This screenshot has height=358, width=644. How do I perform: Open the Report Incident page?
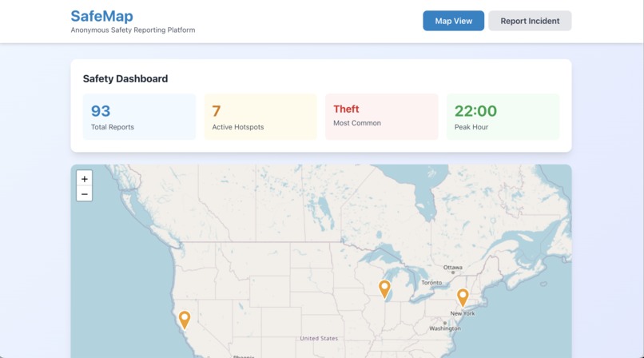click(530, 21)
